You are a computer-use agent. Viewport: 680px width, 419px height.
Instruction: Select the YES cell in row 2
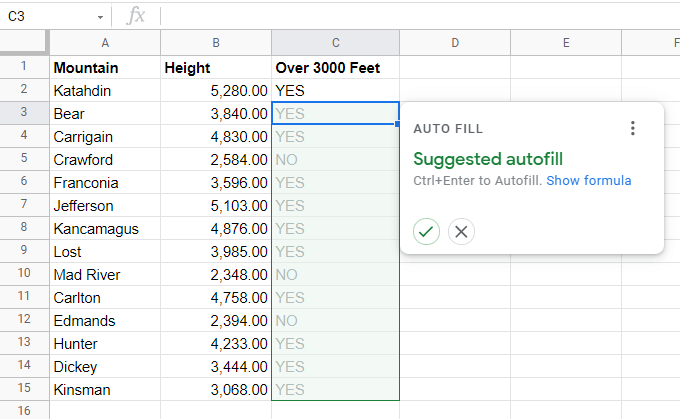(x=335, y=91)
